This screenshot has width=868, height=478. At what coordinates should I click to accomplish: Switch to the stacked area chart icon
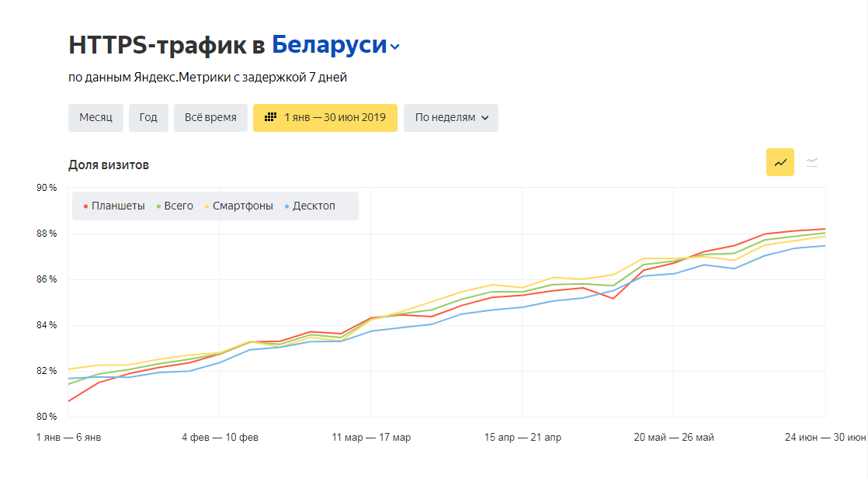coord(812,162)
